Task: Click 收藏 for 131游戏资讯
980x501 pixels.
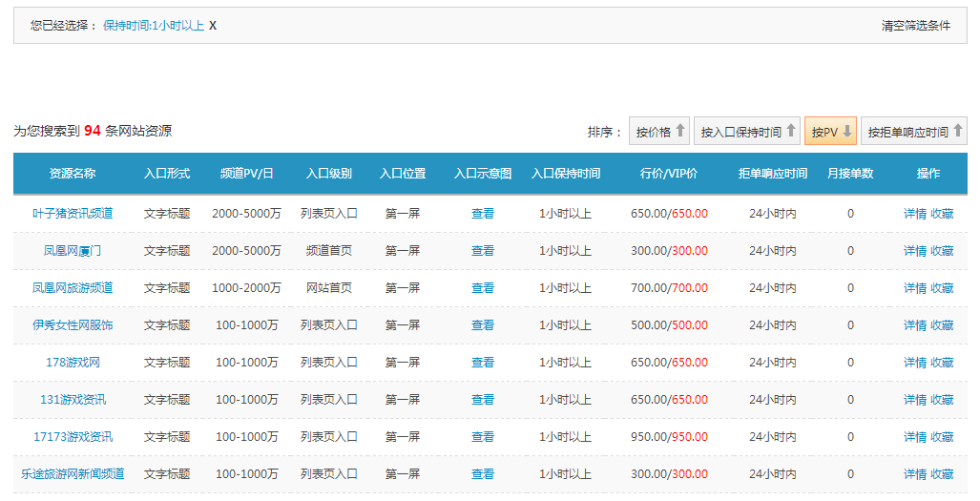Action: pos(942,399)
